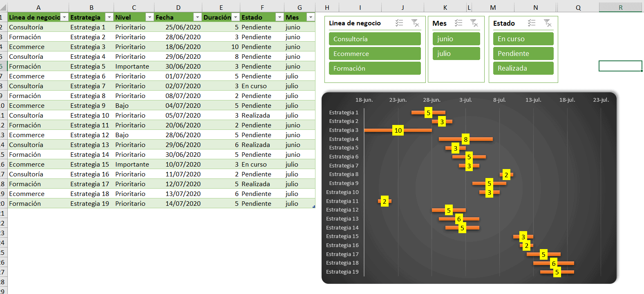Open the Mes column filter dropdown
This screenshot has height=294, width=644.
pos(311,17)
